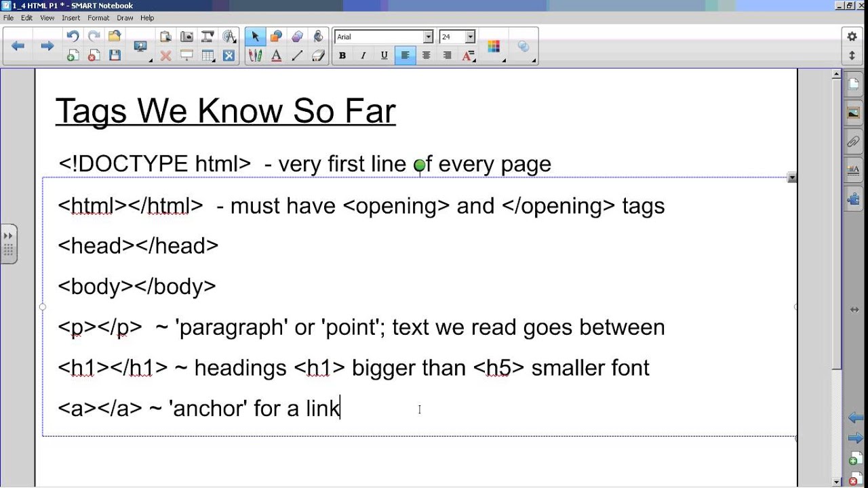The image size is (868, 488).
Task: Add a new page from the toolbar
Action: (73, 56)
